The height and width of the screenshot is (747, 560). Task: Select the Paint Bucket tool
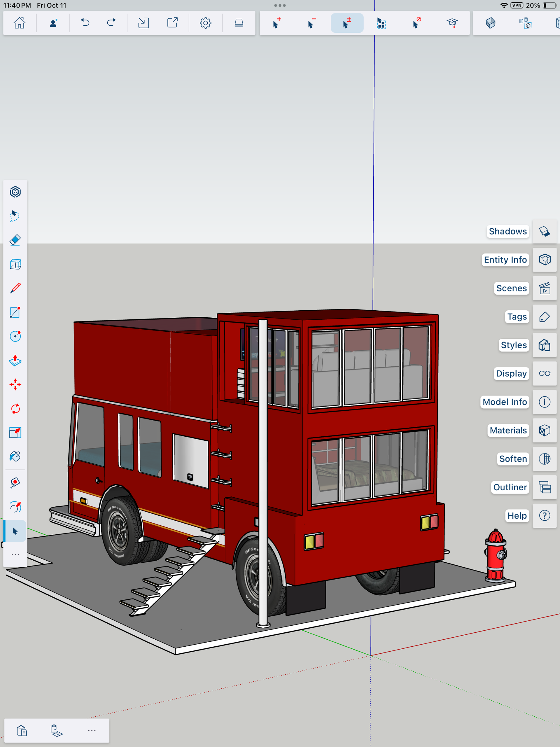coord(15,456)
